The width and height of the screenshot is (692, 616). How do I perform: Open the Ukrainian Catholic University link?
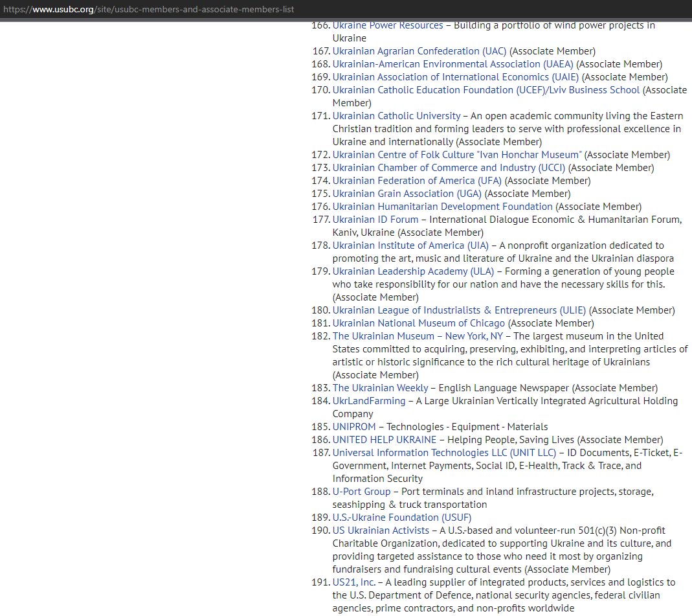396,116
